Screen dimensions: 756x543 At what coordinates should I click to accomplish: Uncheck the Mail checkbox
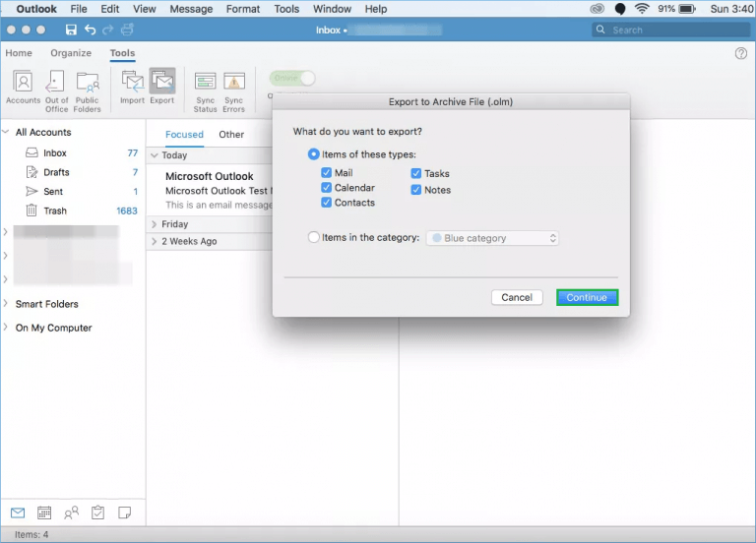click(327, 173)
